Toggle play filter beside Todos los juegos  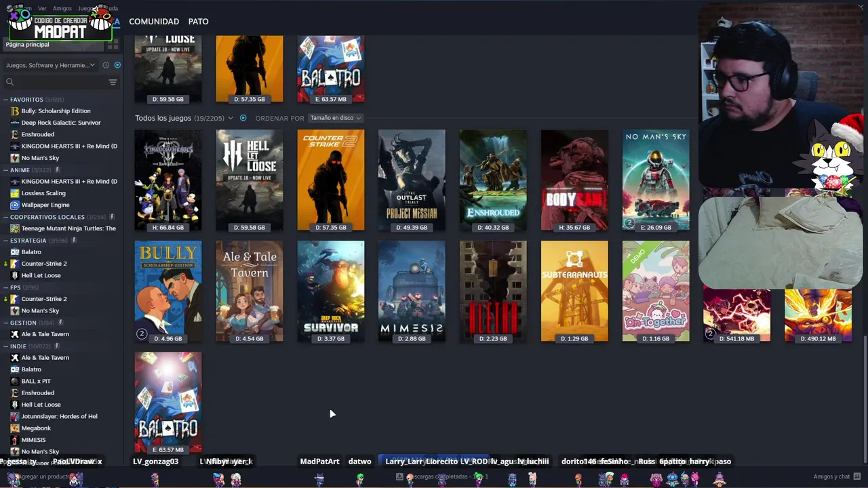[x=243, y=118]
